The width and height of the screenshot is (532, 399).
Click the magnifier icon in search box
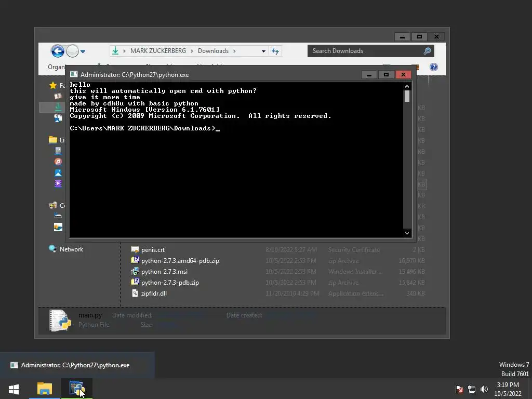tap(427, 51)
